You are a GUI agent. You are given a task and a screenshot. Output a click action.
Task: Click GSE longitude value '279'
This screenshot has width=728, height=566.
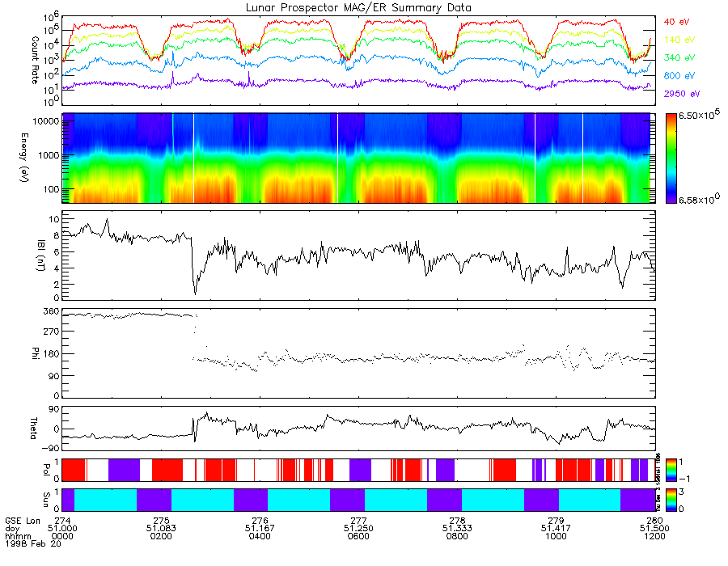pos(556,521)
